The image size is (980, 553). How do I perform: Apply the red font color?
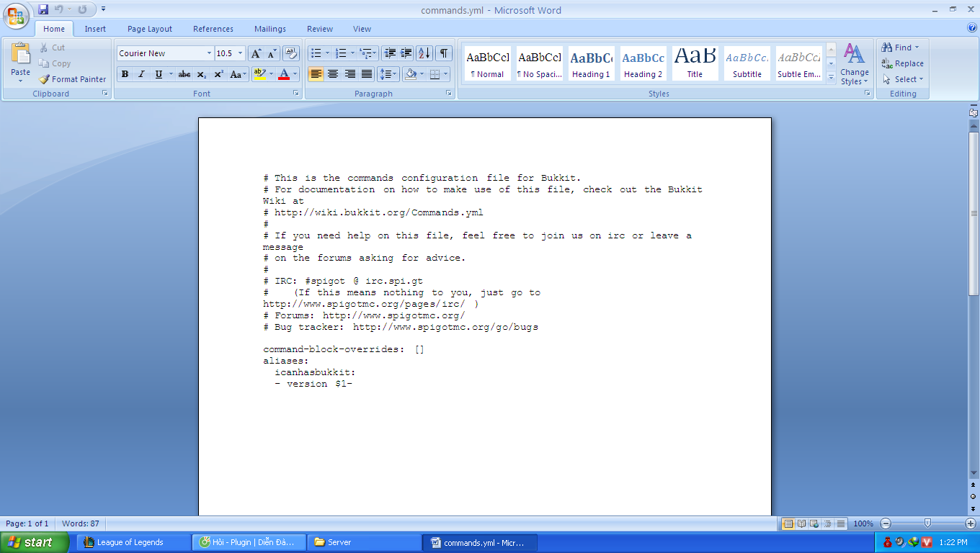coord(284,74)
